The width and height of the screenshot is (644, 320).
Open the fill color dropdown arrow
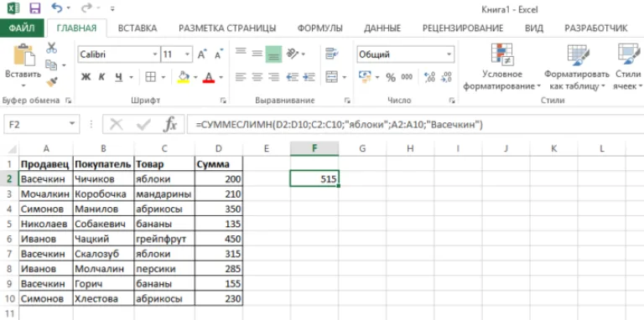pos(195,77)
